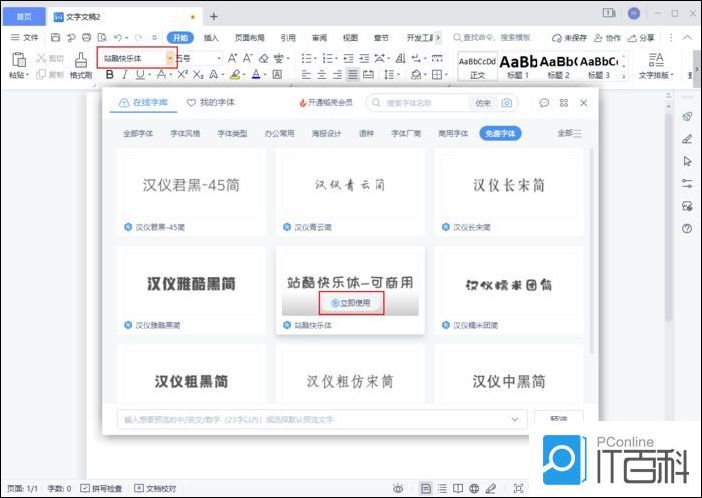This screenshot has height=498, width=702.
Task: Open the font size dropdown
Action: pyautogui.click(x=219, y=58)
